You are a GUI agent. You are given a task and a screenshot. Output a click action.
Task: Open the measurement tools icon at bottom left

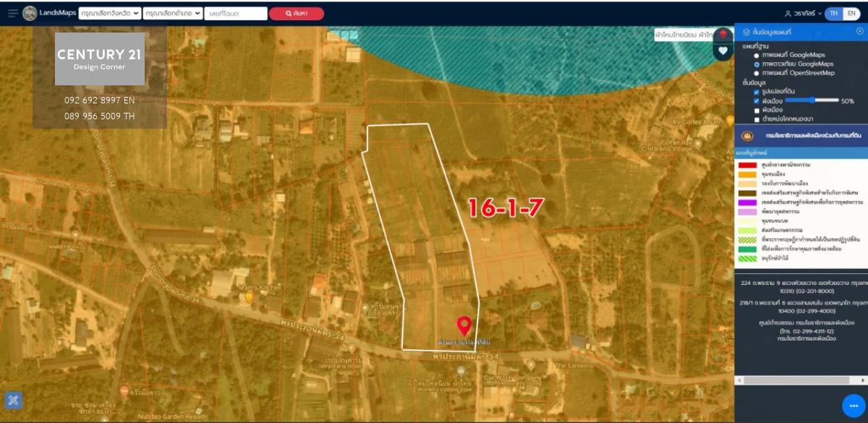click(14, 400)
